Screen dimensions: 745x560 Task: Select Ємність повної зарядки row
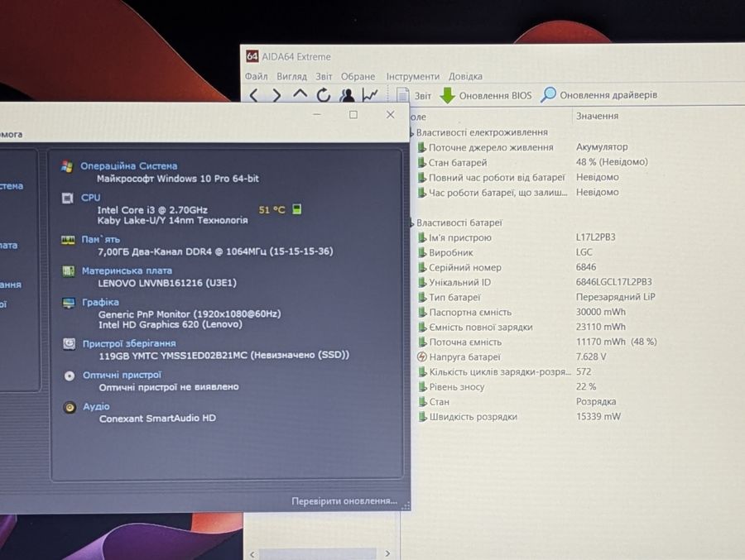pos(521,327)
